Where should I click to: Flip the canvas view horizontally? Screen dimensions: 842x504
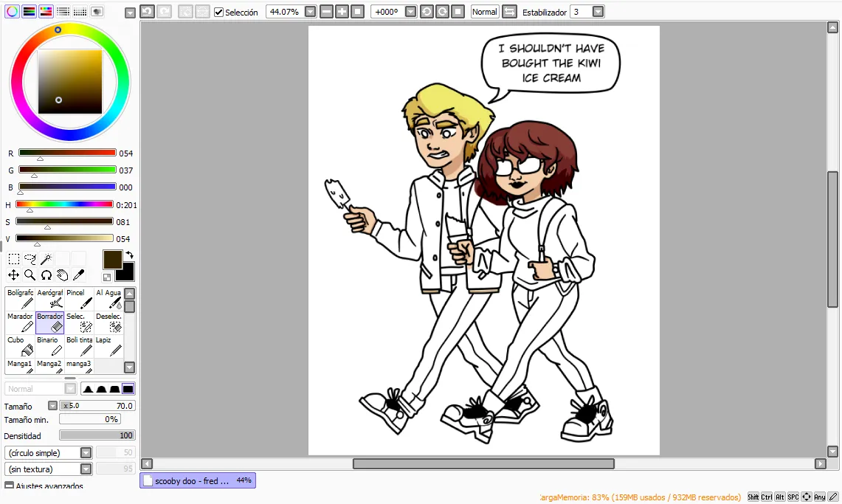point(509,12)
